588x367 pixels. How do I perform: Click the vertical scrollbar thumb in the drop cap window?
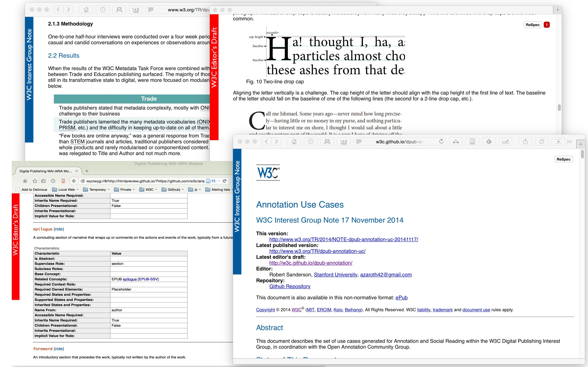[559, 108]
